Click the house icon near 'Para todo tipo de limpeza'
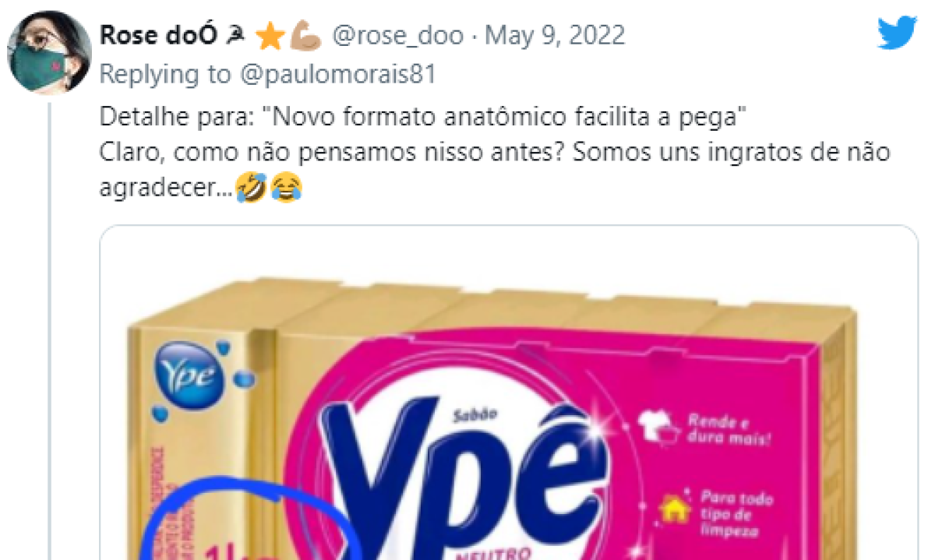 click(x=672, y=509)
